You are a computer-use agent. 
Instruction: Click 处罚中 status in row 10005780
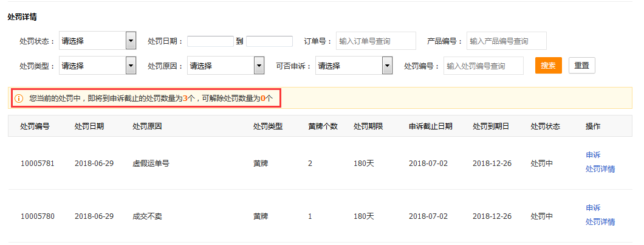pos(541,216)
